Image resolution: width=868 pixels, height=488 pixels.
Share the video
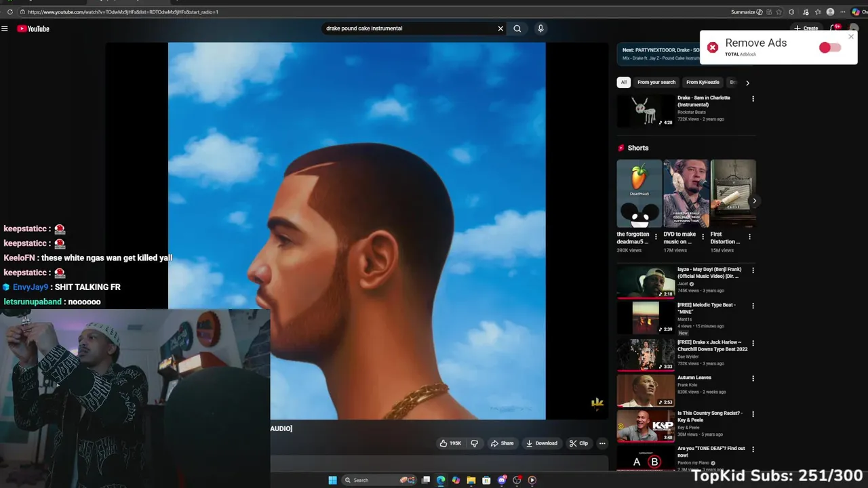point(502,443)
